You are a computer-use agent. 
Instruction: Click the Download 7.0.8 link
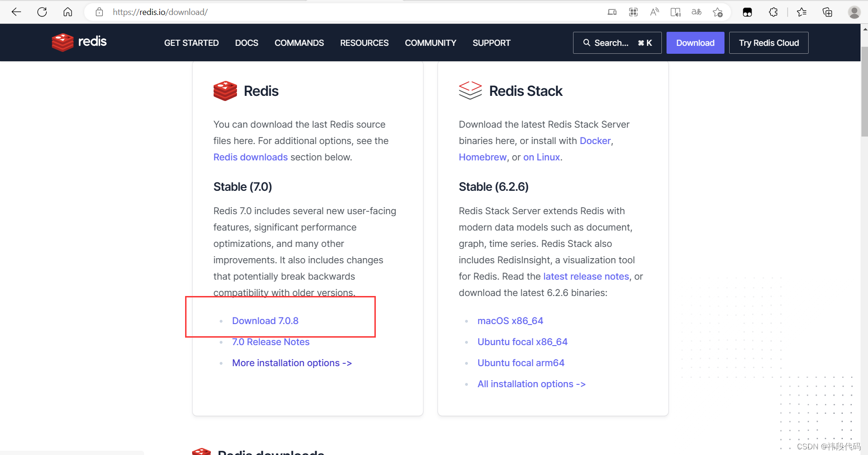(265, 321)
